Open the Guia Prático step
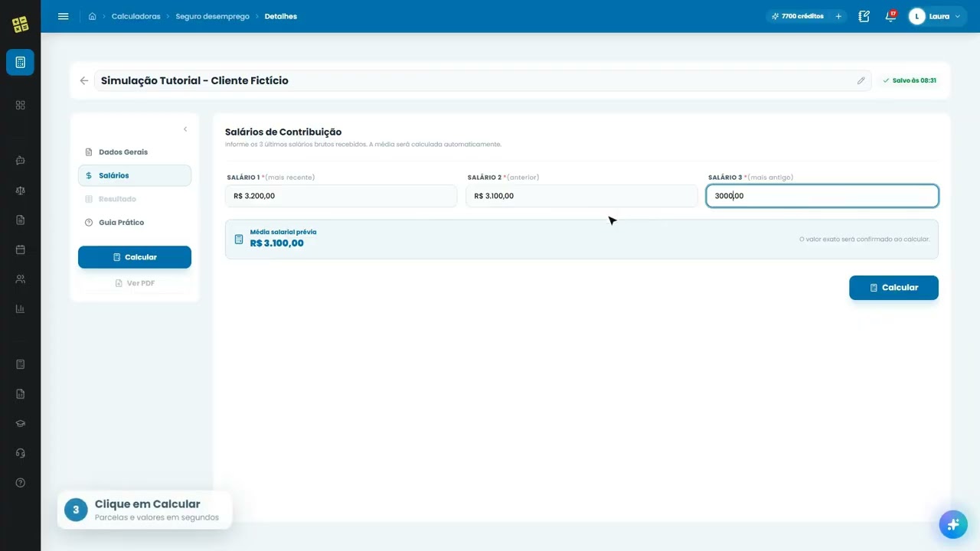980x551 pixels. 135,222
